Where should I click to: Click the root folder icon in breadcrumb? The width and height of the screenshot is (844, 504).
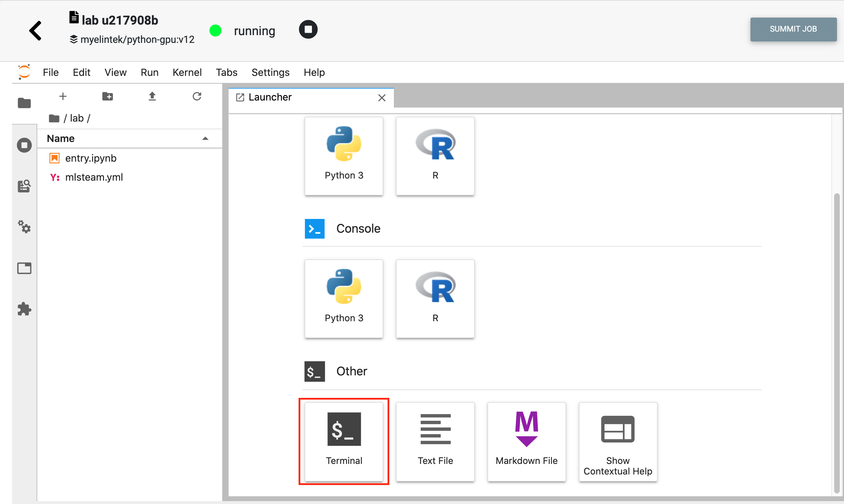(x=54, y=118)
